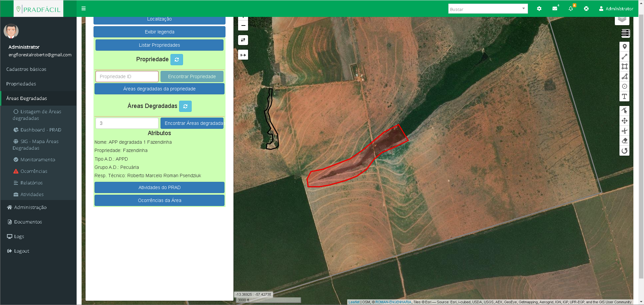Go to Ocorrências in the sidebar
Screen dimensions: 644x305
pyautogui.click(x=34, y=171)
